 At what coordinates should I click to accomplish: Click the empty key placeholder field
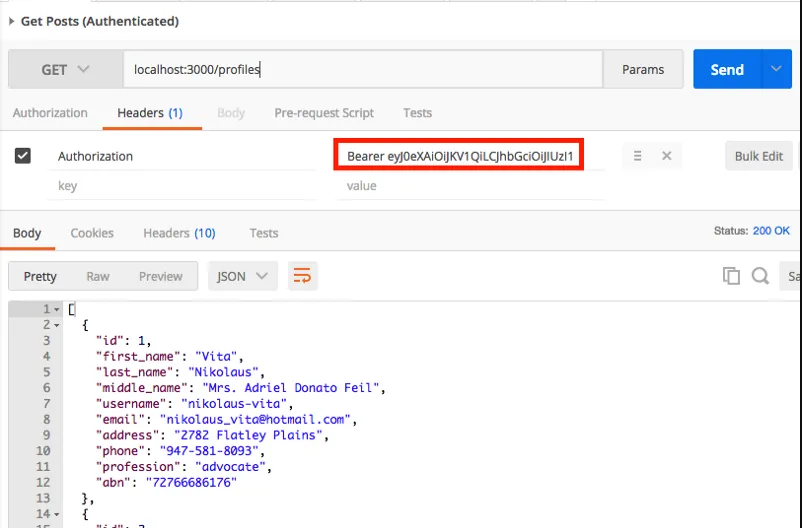(x=183, y=186)
